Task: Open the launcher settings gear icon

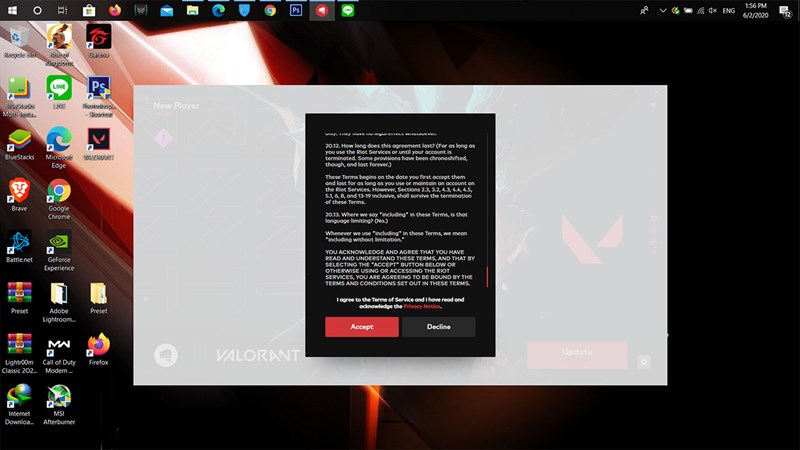Action: tap(644, 362)
